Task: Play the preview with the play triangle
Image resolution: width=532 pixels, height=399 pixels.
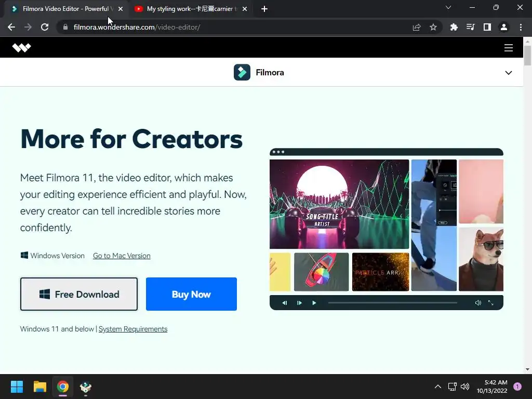Action: [x=314, y=303]
